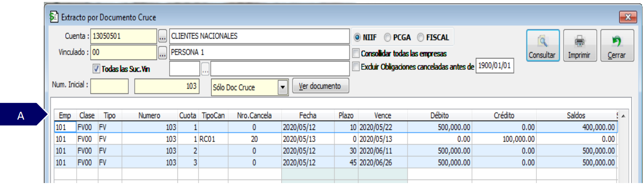The width and height of the screenshot is (644, 185).
Task: Click the Saldos column header
Action: point(577,116)
